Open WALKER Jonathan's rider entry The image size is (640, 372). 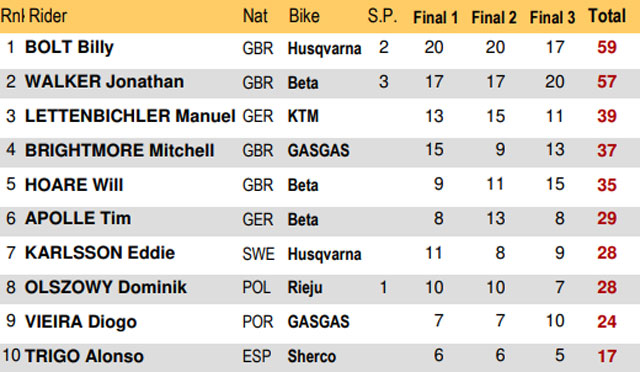[104, 82]
